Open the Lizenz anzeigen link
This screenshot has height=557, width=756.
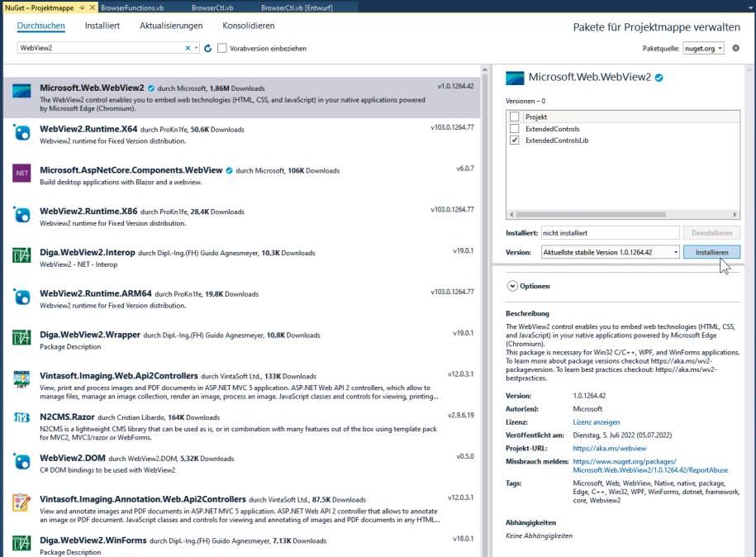(x=597, y=422)
